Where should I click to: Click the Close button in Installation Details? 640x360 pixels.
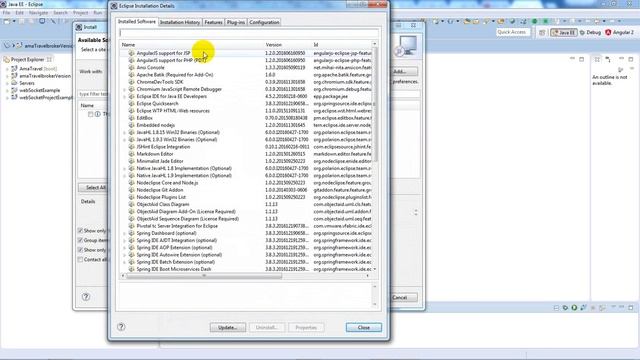[364, 327]
